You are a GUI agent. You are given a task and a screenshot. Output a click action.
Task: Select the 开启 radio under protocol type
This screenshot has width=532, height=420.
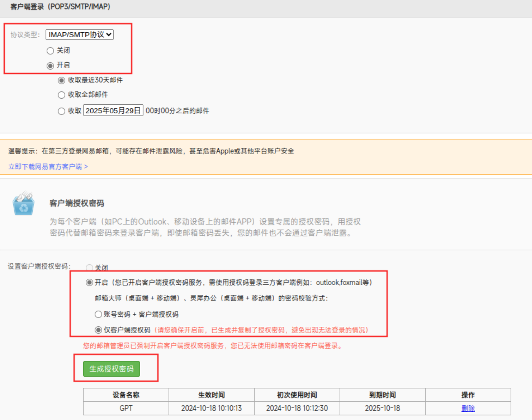50,65
